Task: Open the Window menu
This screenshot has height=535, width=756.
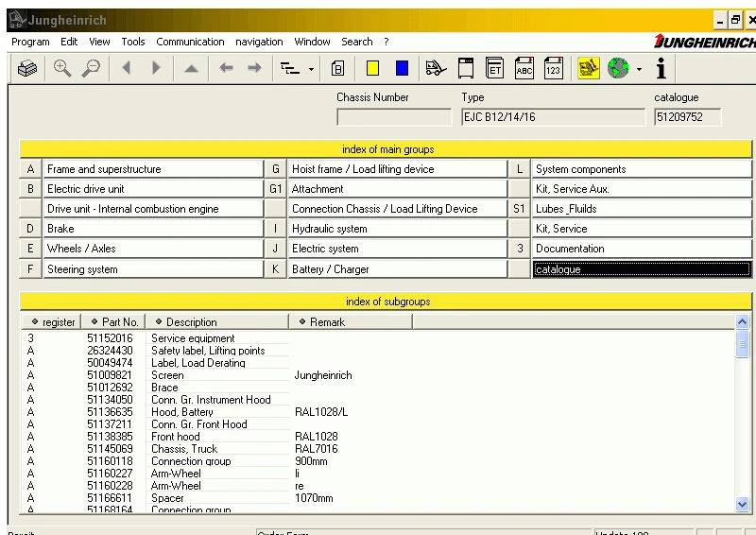Action: 312,42
